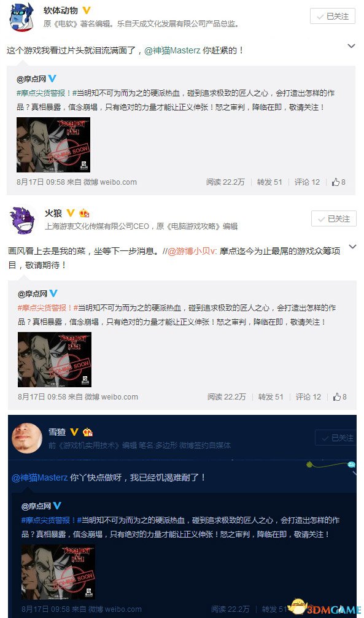The width and height of the screenshot is (364, 618).
Task: Open Judgement of Rage image in 火狼's repost
Action: click(55, 360)
